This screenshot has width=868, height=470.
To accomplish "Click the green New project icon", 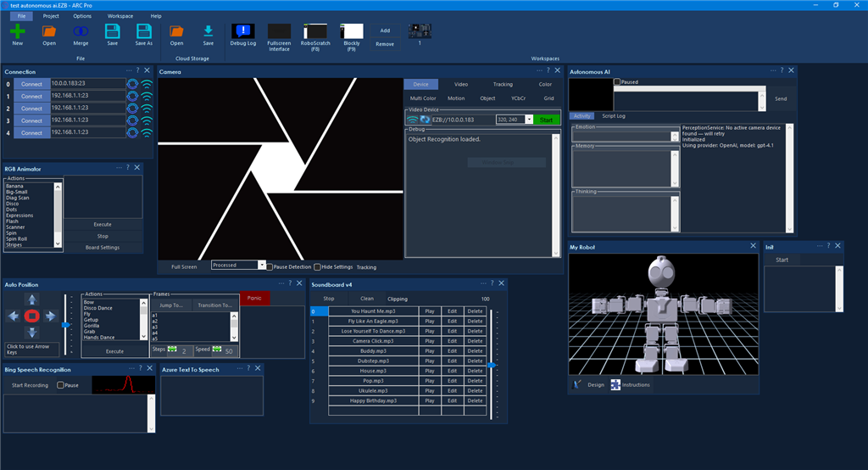I will (x=18, y=31).
